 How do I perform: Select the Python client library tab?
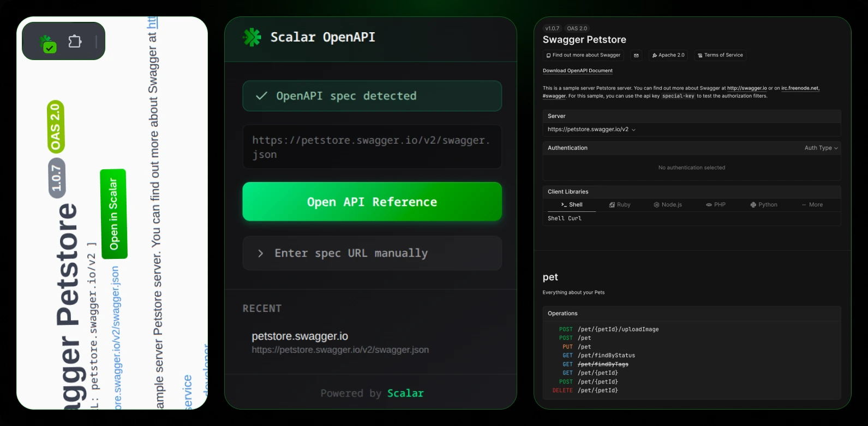click(764, 205)
